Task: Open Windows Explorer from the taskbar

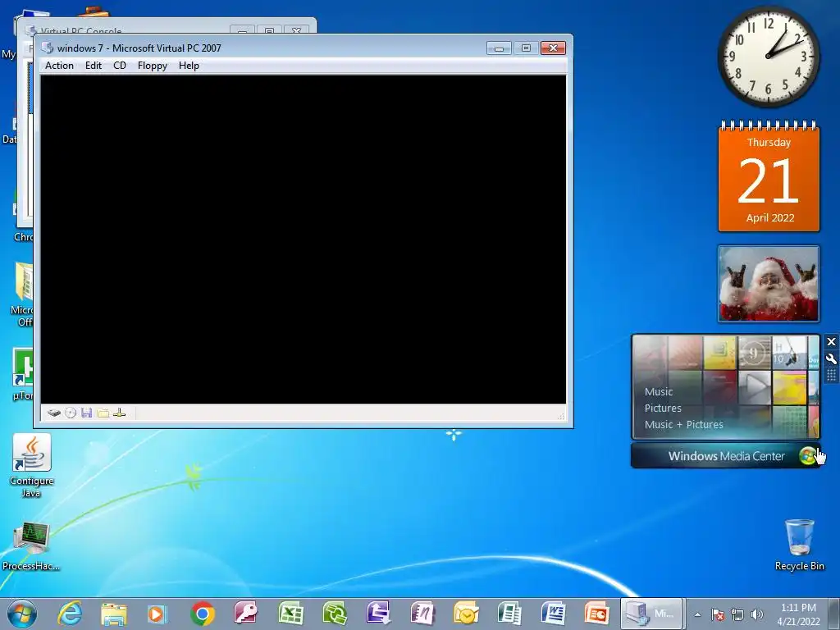Action: point(114,614)
